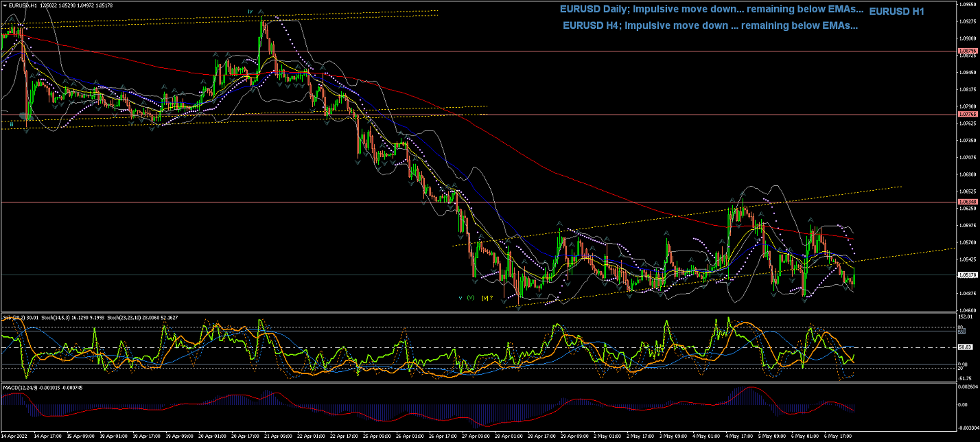The height and width of the screenshot is (442, 980).
Task: Open the chart dropdown triangle beside EURUSD,H1
Action: click(x=3, y=5)
